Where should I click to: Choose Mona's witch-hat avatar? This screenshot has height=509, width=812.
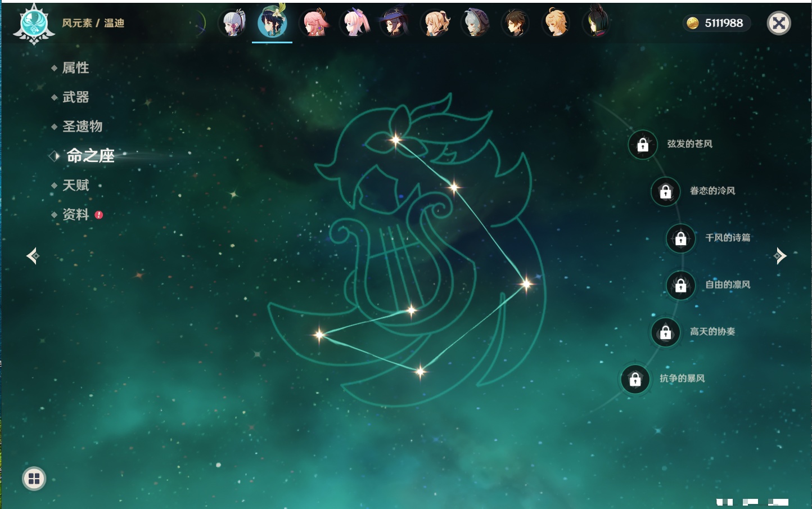pyautogui.click(x=394, y=23)
